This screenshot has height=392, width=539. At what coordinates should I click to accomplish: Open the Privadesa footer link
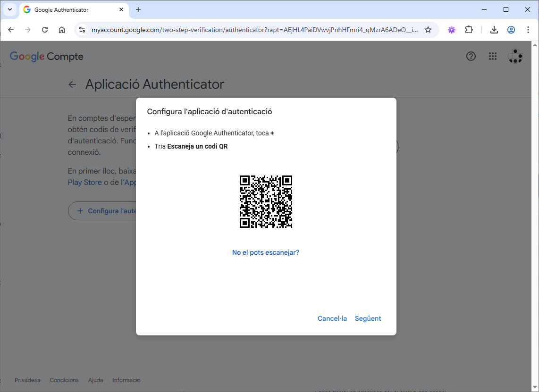27,380
